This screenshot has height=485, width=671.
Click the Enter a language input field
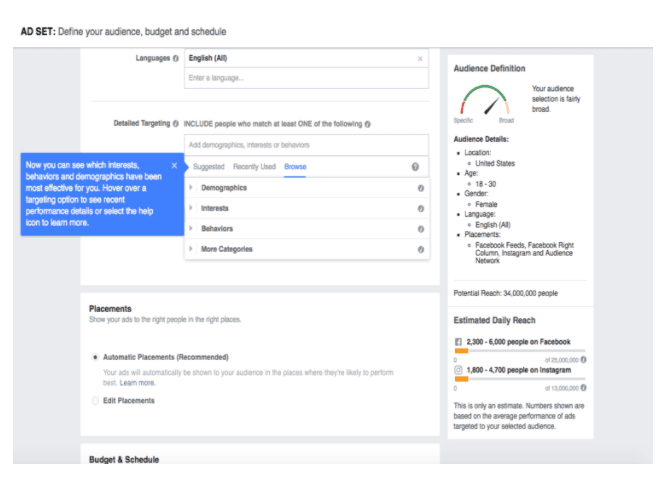point(306,78)
